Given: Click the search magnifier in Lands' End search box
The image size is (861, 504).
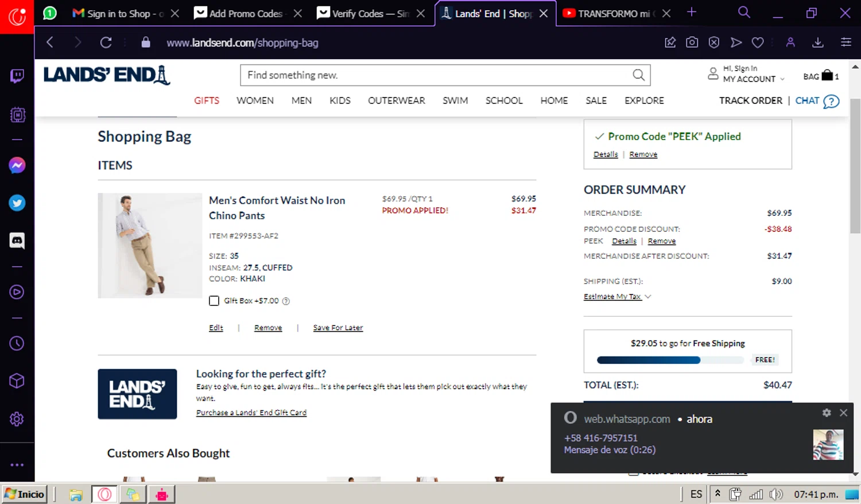Looking at the screenshot, I should point(638,75).
